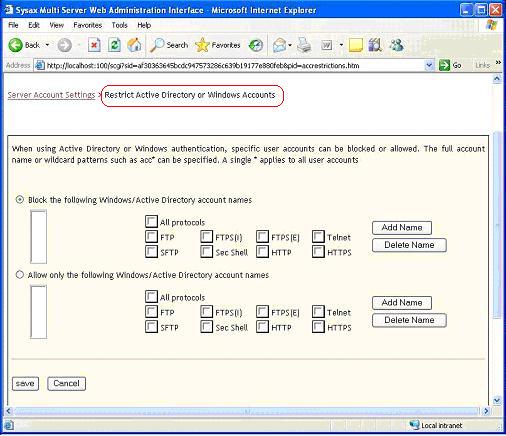Check Telnet in Block section

318,237
